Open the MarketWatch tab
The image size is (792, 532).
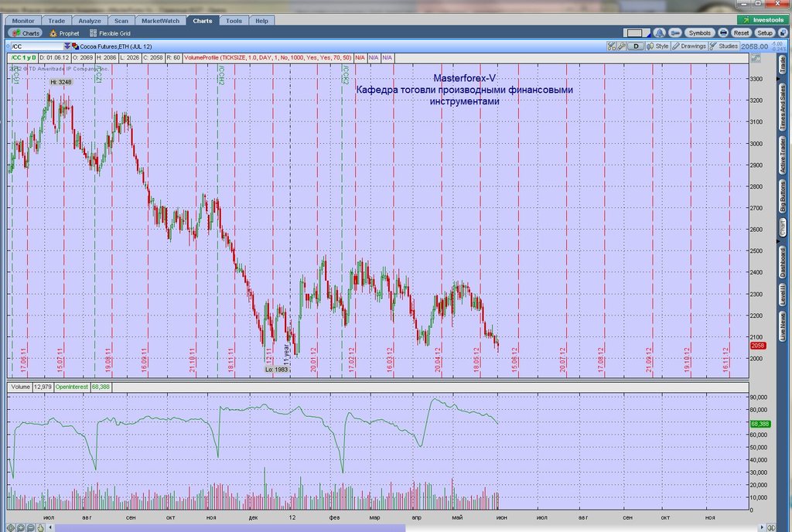point(160,21)
